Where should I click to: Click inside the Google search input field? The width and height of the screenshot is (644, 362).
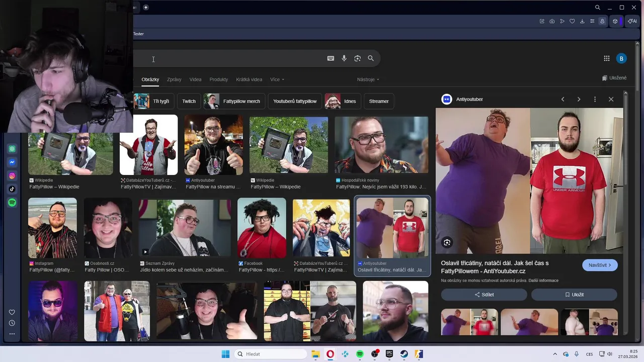pyautogui.click(x=226, y=58)
